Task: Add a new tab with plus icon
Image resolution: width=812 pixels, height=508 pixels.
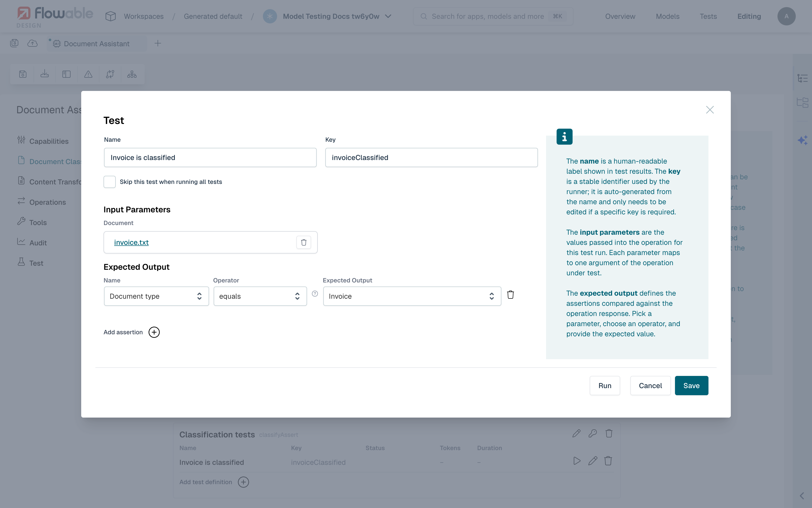Action: (158, 43)
